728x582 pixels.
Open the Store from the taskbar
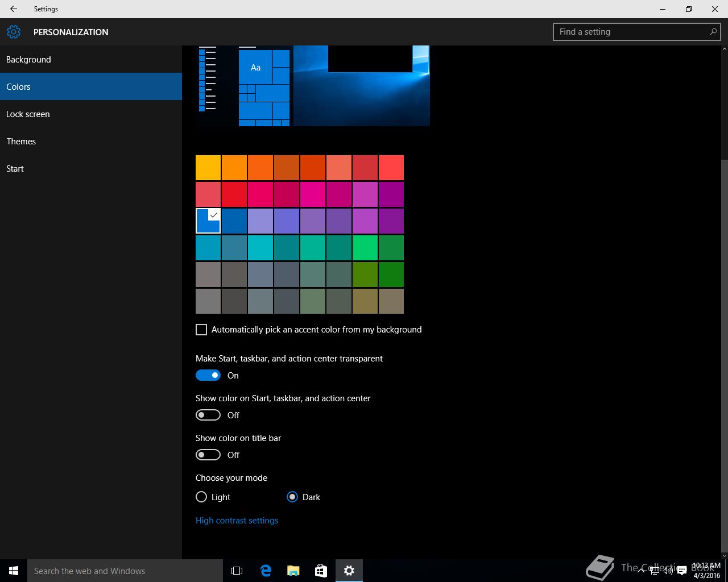click(x=321, y=571)
